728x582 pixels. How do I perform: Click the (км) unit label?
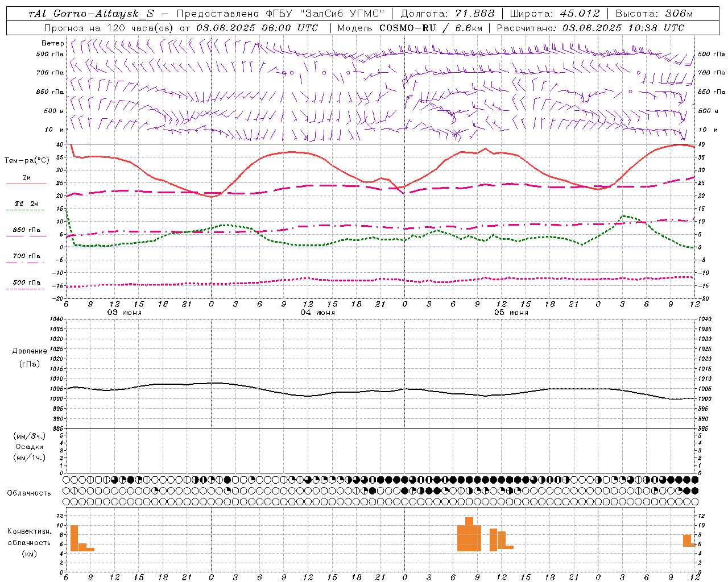coord(29,554)
